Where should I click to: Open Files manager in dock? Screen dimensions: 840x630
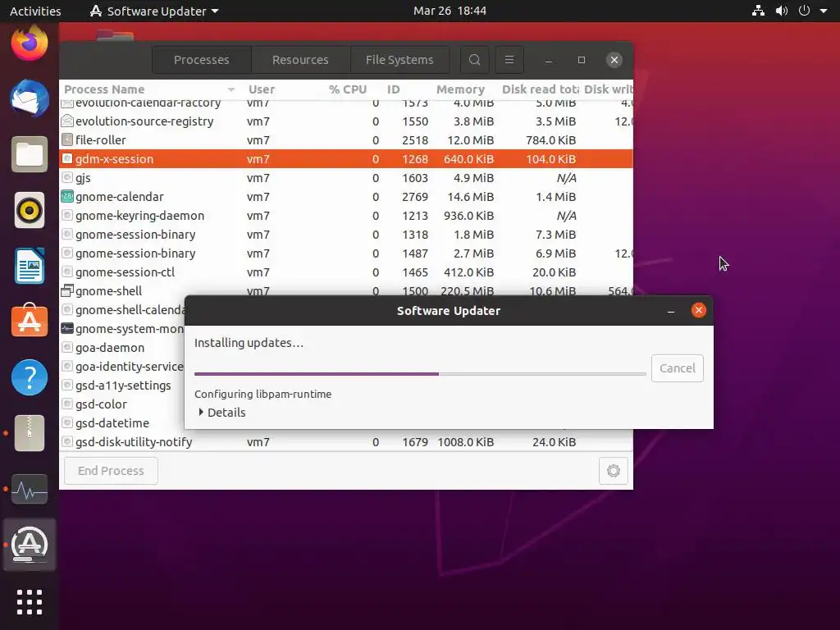coord(30,154)
